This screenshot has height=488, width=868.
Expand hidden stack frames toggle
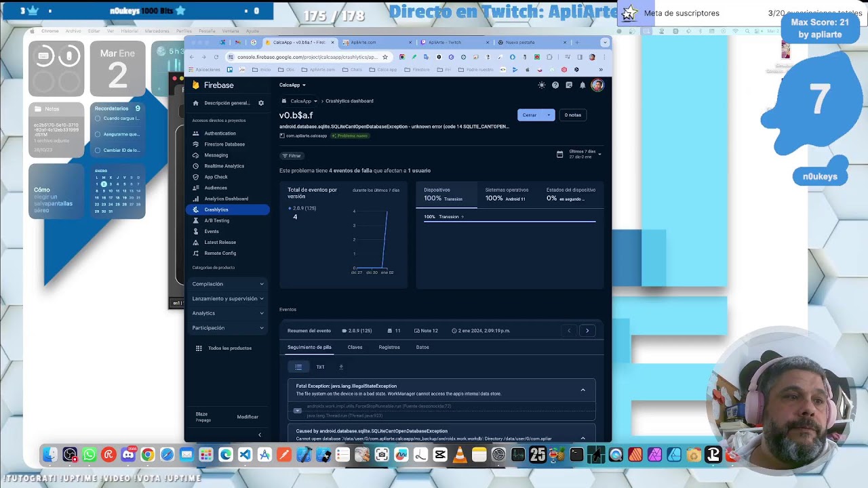coord(297,411)
